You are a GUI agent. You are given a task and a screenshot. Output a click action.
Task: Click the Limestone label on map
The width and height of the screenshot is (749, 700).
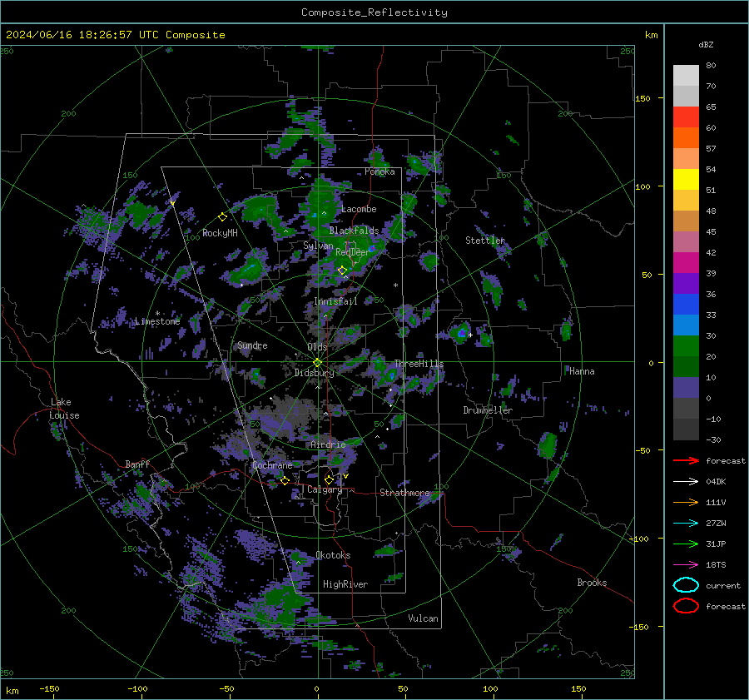click(157, 321)
